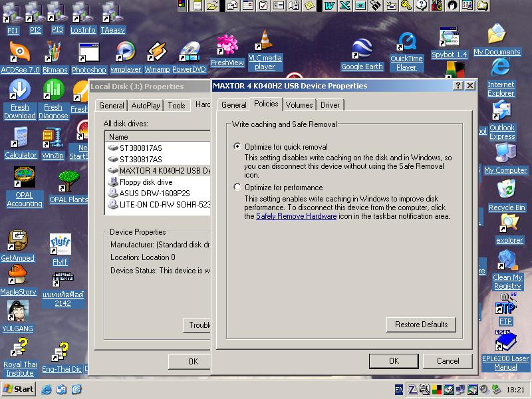Open ACDSee 7.0 desktop icon
Image resolution: width=532 pixels, height=399 pixels.
20,53
